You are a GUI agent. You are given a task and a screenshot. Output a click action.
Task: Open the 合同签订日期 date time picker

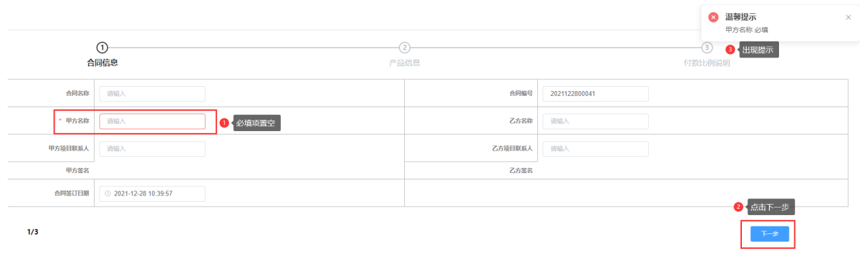click(x=152, y=193)
